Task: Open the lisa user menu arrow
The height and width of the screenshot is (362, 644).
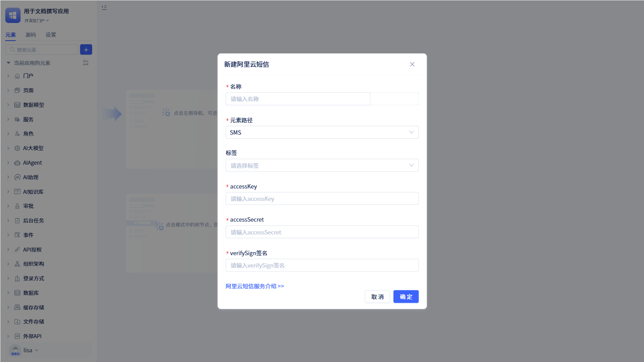Action: pos(37,351)
